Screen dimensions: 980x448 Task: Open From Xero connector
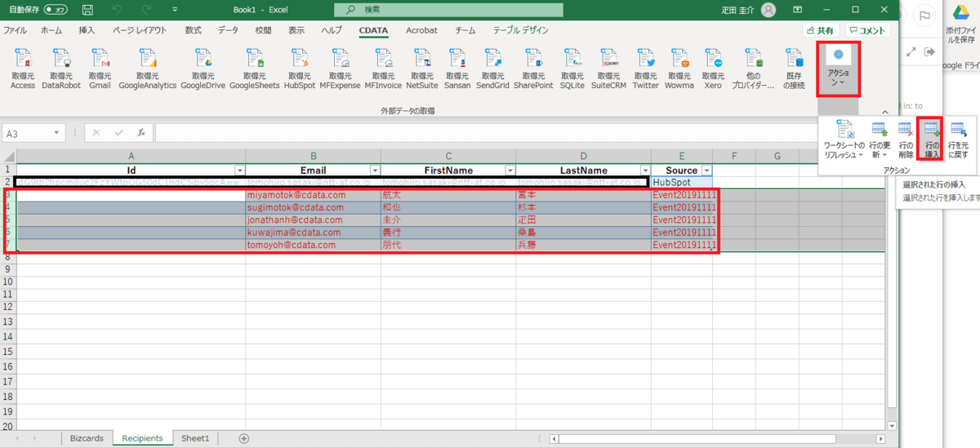712,69
